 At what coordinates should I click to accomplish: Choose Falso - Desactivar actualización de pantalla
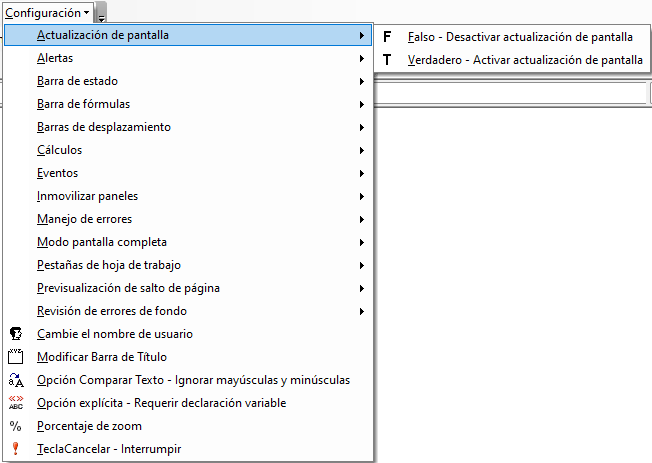click(512, 37)
